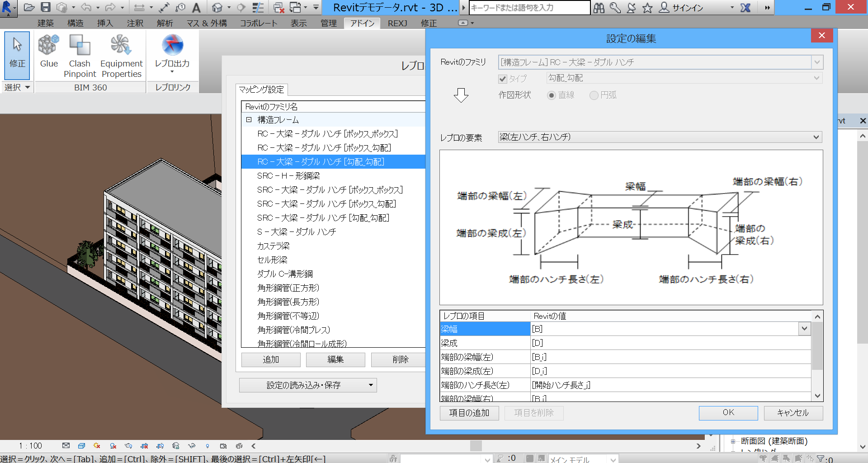
Task: Click the Visual Style cube icon in view bar
Action: coord(82,446)
